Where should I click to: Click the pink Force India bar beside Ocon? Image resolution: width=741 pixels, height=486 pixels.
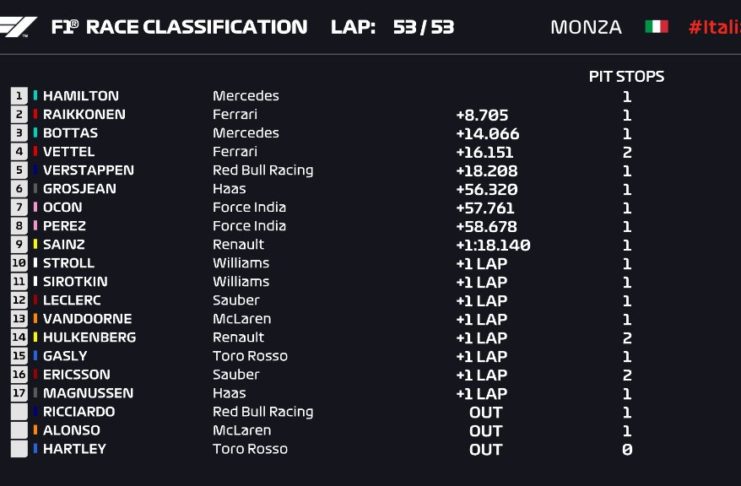click(x=36, y=208)
